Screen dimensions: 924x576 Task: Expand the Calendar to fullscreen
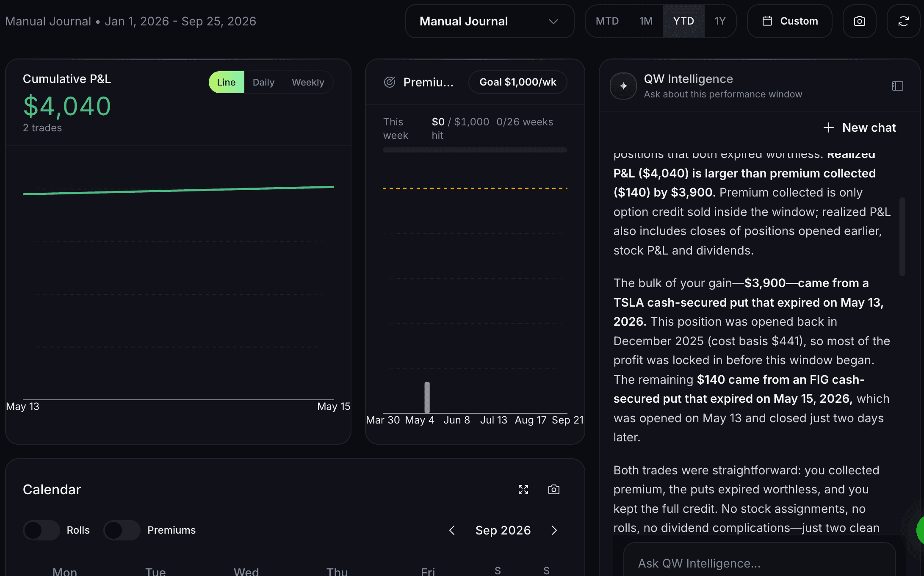[x=523, y=490]
